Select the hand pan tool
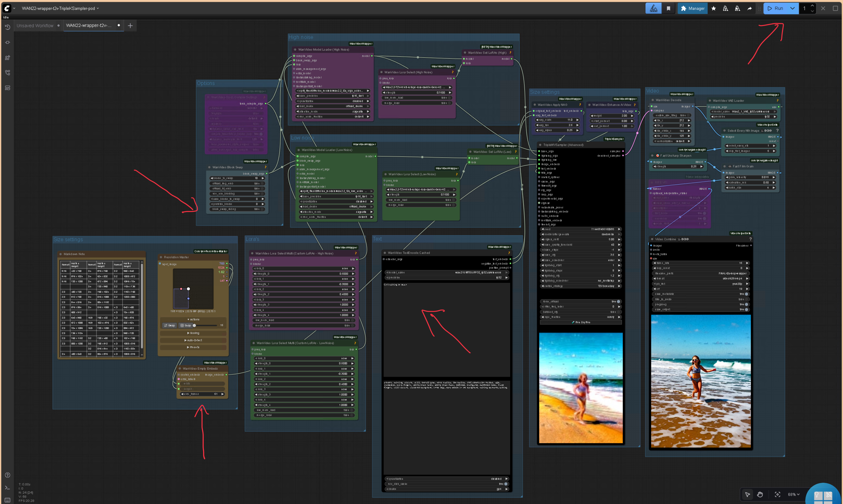The width and height of the screenshot is (843, 504). (760, 494)
